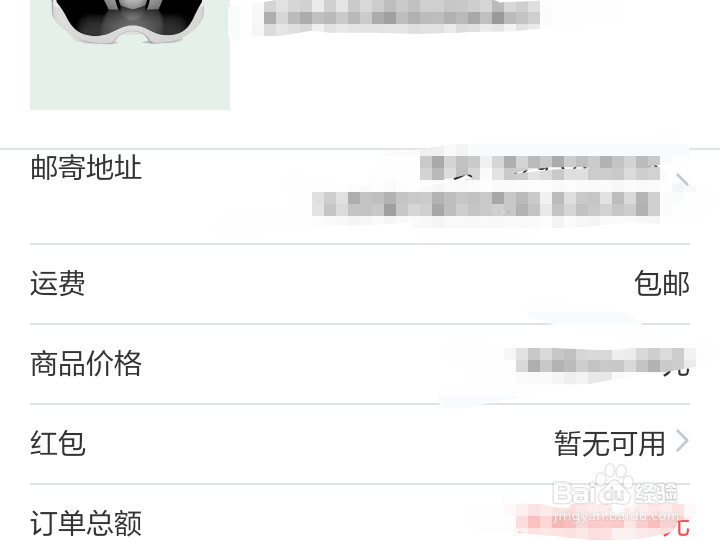Tap the second blurred address line
This screenshot has height=541, width=720.
click(x=486, y=204)
